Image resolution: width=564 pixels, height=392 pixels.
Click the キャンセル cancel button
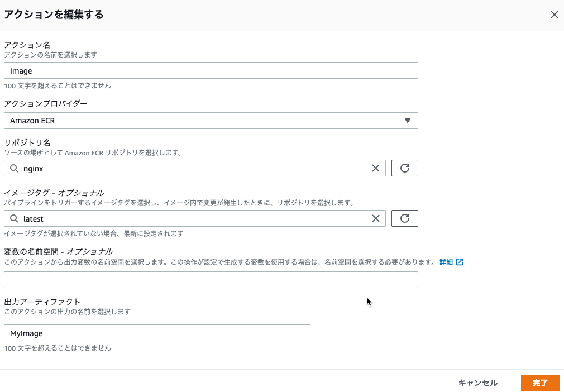coord(477,383)
